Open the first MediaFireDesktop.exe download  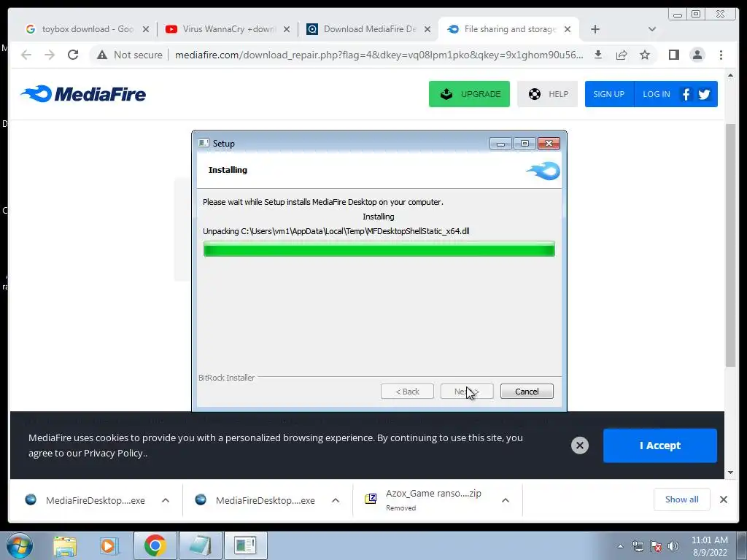[x=86, y=500]
